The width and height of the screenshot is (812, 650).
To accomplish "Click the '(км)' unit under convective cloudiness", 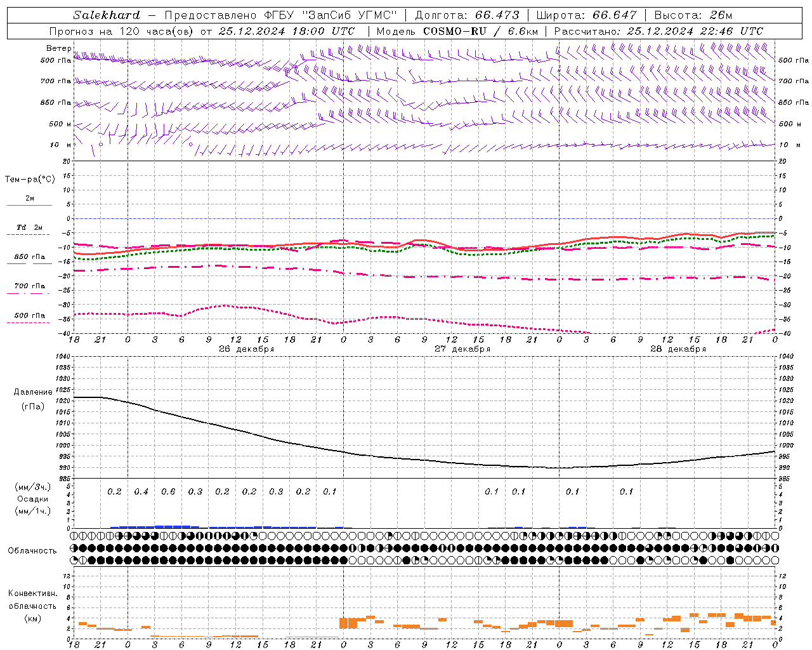I will pyautogui.click(x=33, y=618).
